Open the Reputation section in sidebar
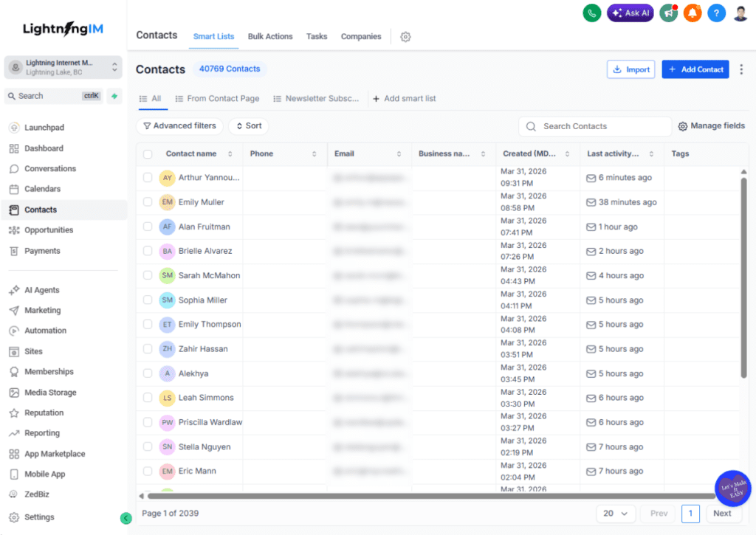Image resolution: width=756 pixels, height=535 pixels. tap(43, 413)
